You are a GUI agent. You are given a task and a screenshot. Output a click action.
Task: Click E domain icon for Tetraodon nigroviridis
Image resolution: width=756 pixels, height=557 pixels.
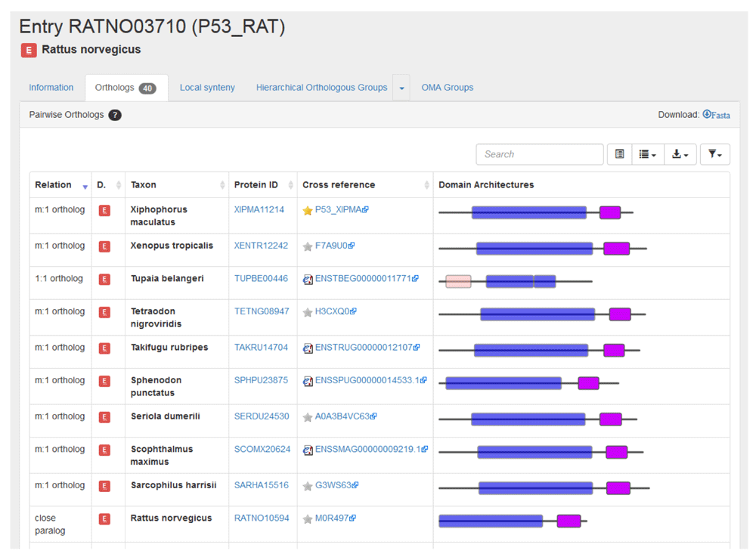(104, 312)
